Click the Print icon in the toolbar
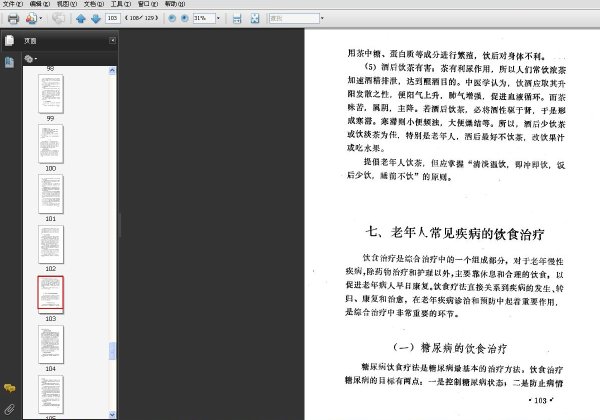Image resolution: width=600 pixels, height=420 pixels. [x=13, y=18]
